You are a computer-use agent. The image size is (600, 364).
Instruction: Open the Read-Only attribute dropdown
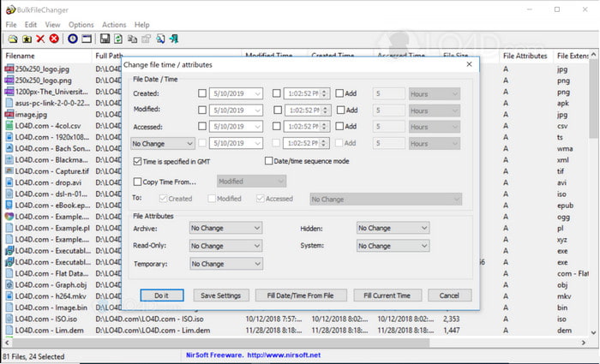point(225,246)
